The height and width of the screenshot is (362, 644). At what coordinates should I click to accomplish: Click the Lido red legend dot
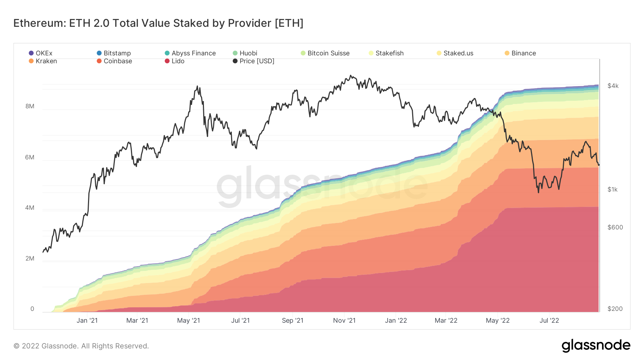(167, 61)
